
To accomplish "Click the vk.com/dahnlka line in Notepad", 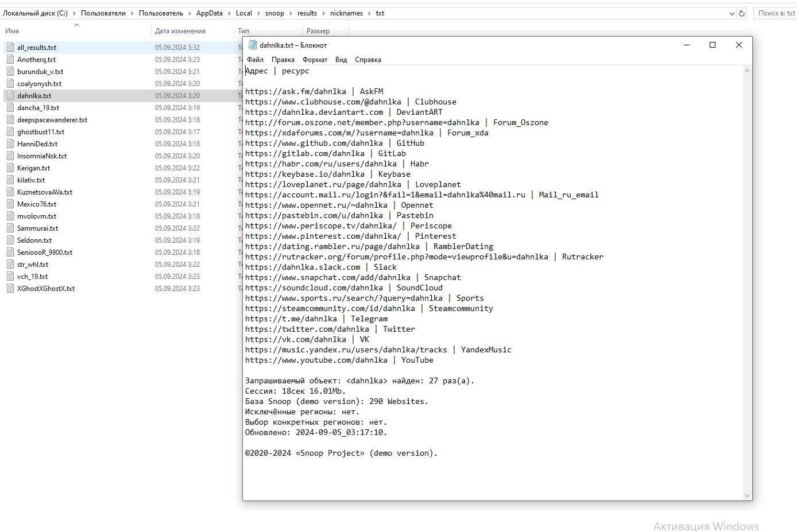I will (x=307, y=340).
